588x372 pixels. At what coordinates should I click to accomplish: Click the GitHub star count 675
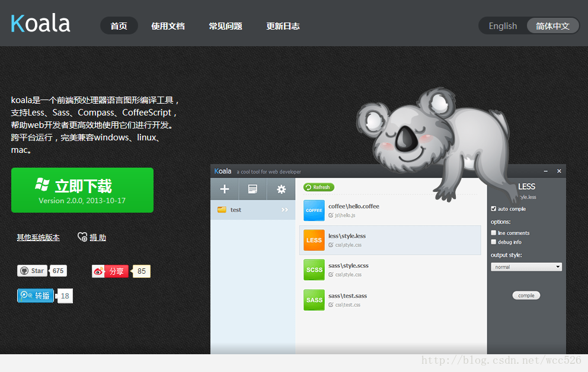(58, 271)
